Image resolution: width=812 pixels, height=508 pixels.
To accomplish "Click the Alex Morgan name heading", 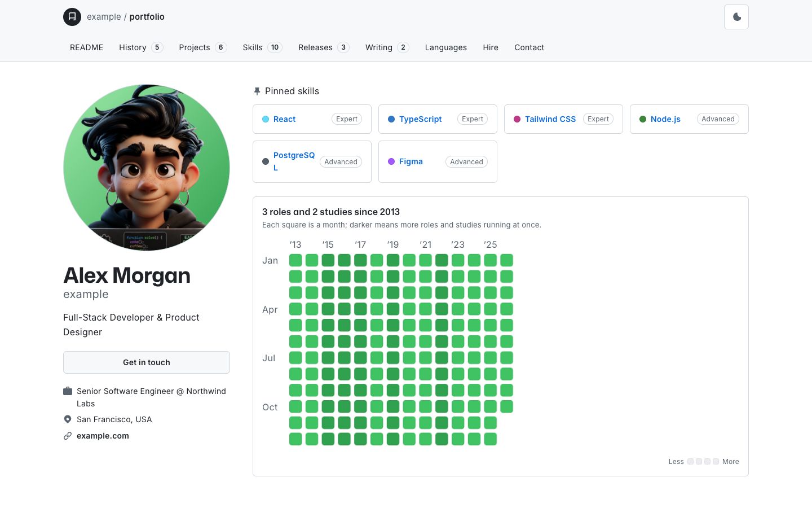I will 127,275.
